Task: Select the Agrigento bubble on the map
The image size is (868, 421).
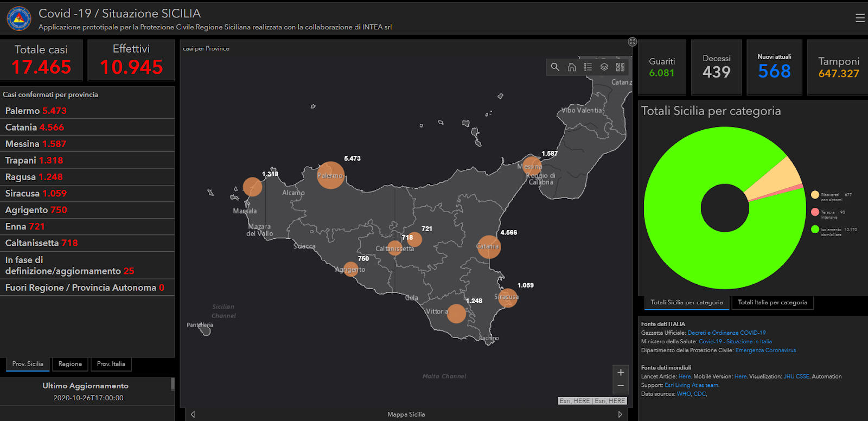Action: [x=351, y=269]
